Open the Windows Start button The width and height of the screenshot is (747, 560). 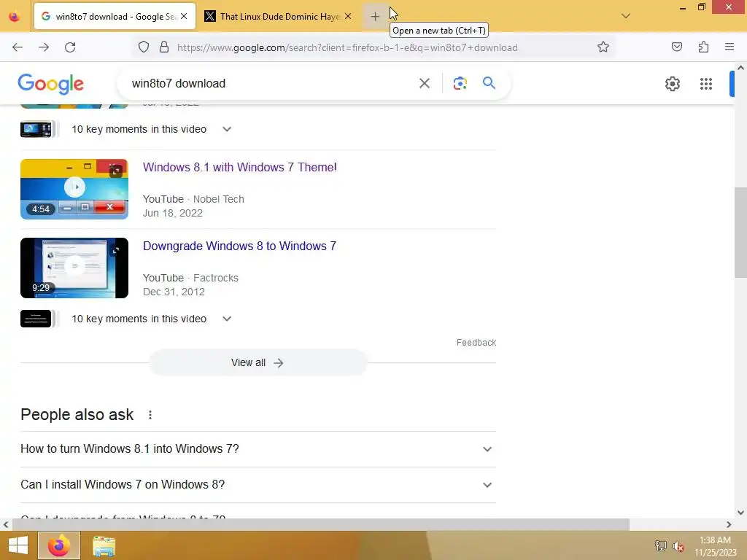point(18,545)
